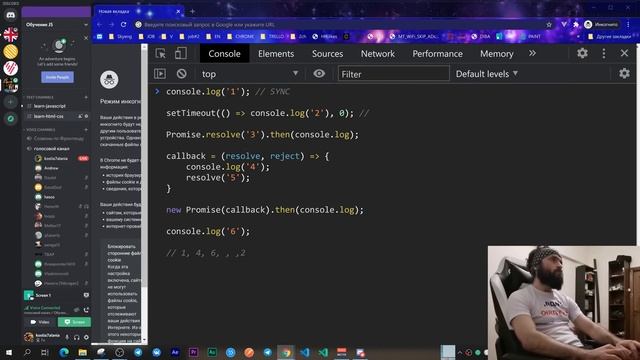Open the DevTools three-dot customize menu
640x360 pixels.
tap(604, 53)
